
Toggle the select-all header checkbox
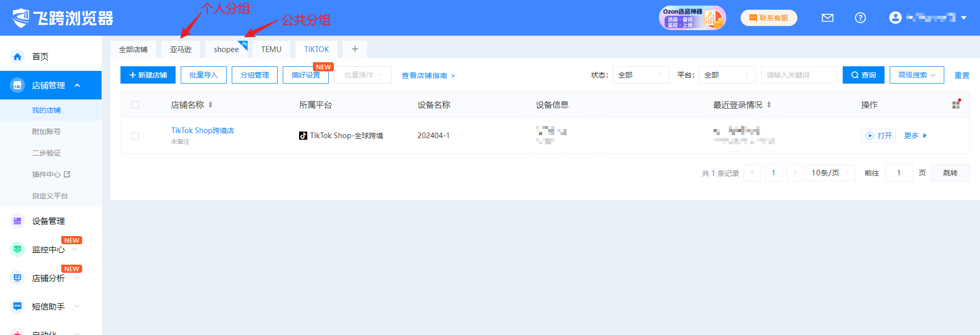click(135, 105)
